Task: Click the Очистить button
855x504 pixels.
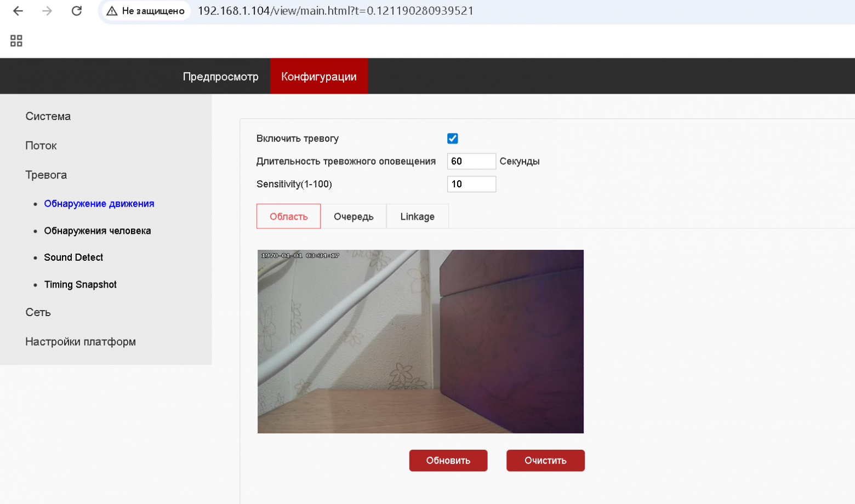Action: pyautogui.click(x=545, y=461)
